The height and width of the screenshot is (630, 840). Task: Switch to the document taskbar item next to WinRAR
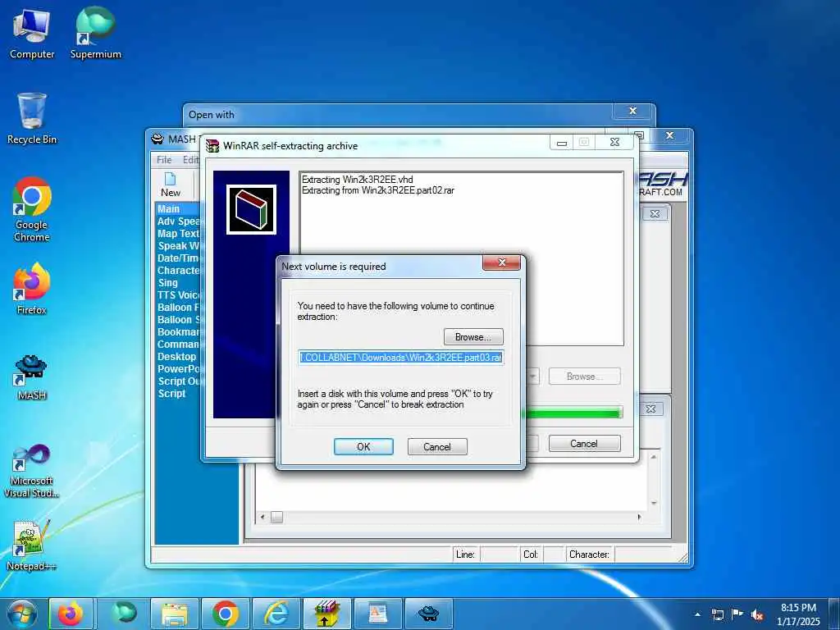378,614
